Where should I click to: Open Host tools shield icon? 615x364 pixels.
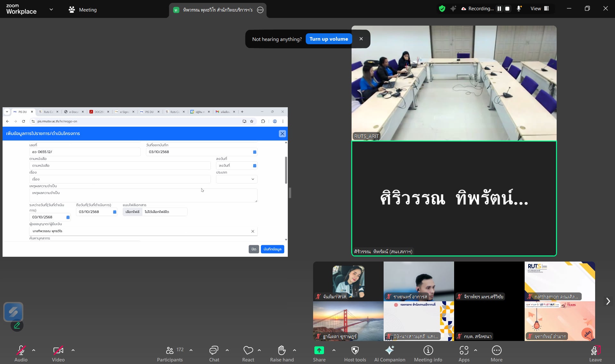tap(355, 354)
